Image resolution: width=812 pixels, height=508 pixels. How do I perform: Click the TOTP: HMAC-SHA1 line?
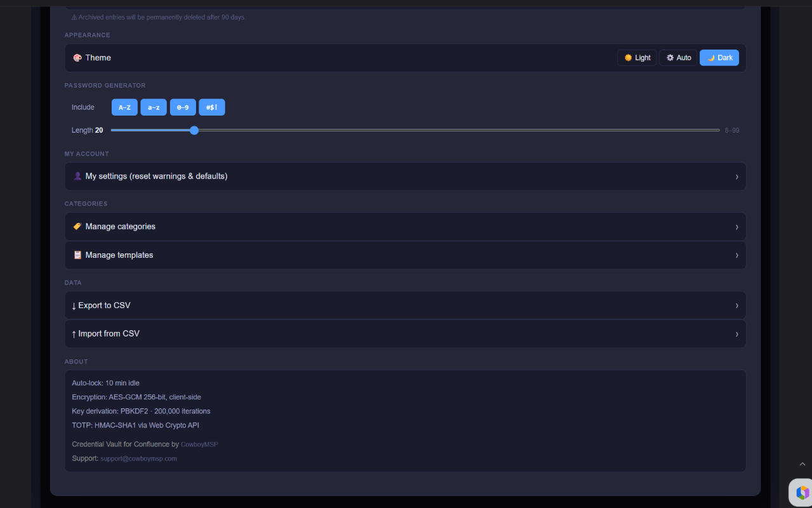(x=135, y=425)
